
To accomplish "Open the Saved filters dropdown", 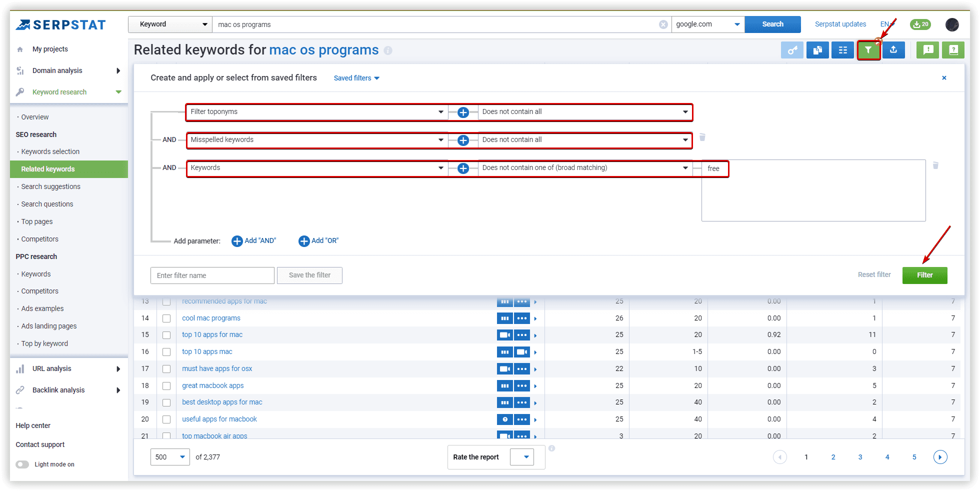I will (356, 78).
